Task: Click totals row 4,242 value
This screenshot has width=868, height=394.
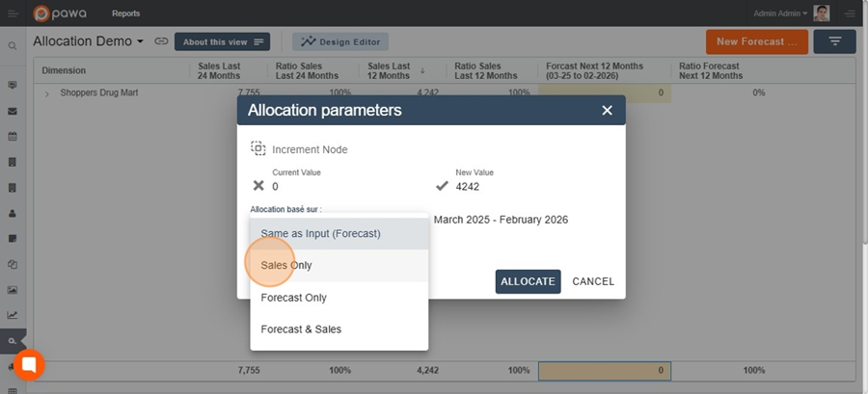Action: click(x=427, y=371)
